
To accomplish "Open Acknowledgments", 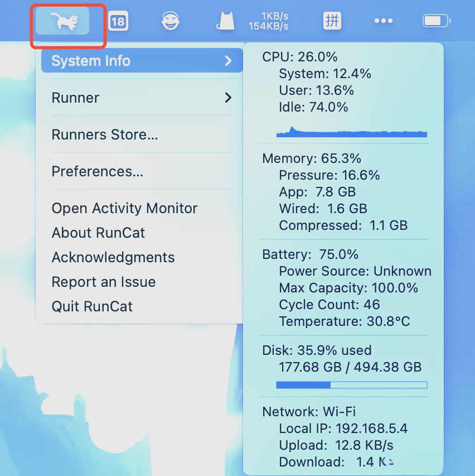I will pyautogui.click(x=113, y=257).
